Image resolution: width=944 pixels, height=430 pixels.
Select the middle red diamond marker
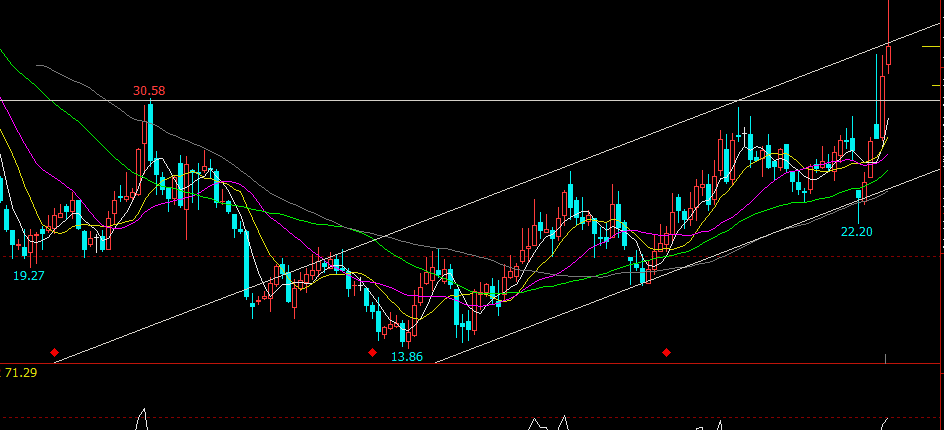click(x=372, y=352)
